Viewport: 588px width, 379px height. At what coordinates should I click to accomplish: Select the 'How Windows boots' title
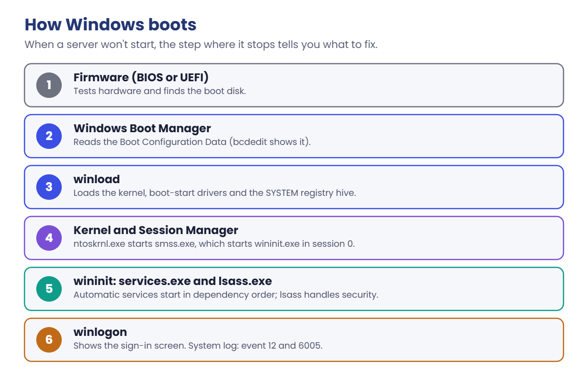point(110,24)
